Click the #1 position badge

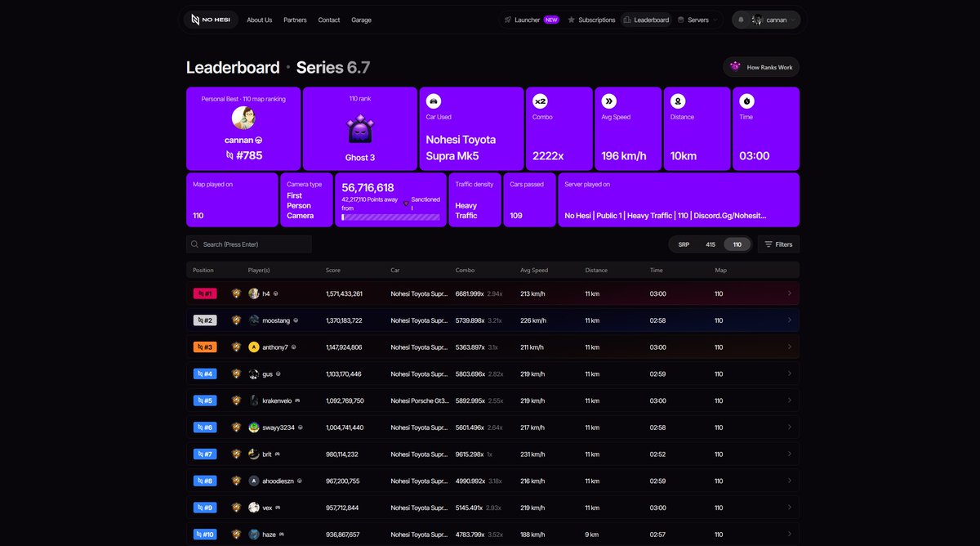pyautogui.click(x=205, y=293)
